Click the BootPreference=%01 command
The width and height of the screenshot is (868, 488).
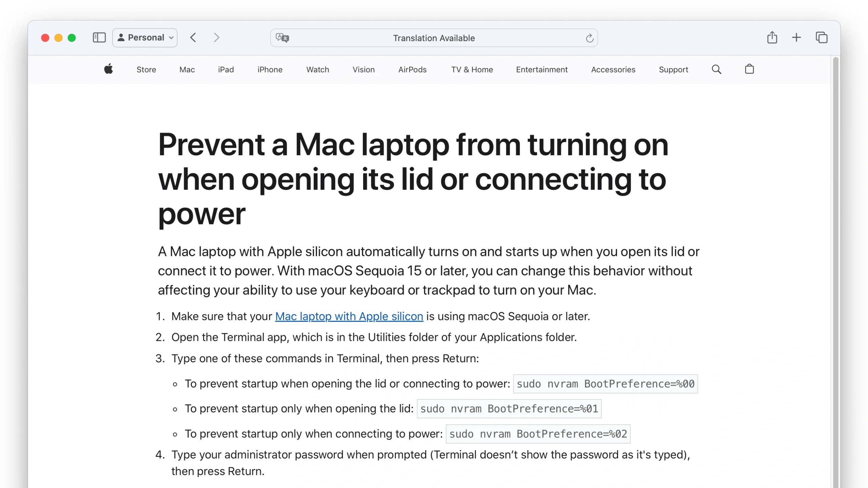pyautogui.click(x=509, y=409)
